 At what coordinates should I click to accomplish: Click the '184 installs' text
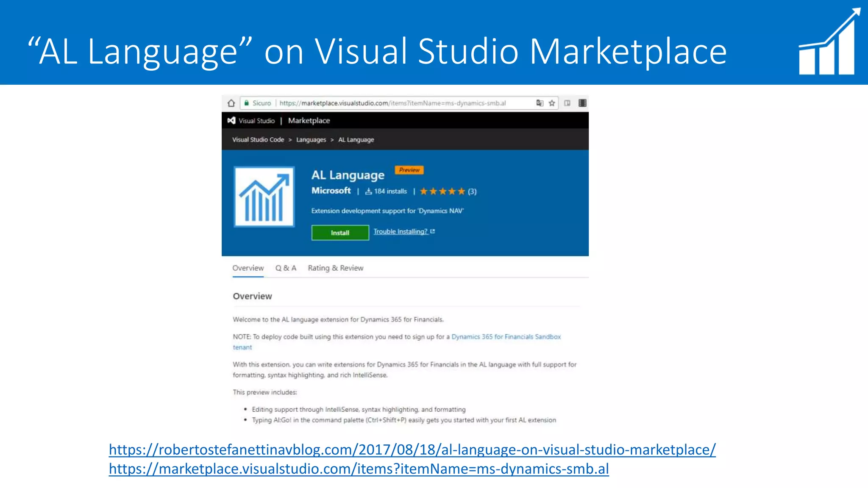point(390,191)
